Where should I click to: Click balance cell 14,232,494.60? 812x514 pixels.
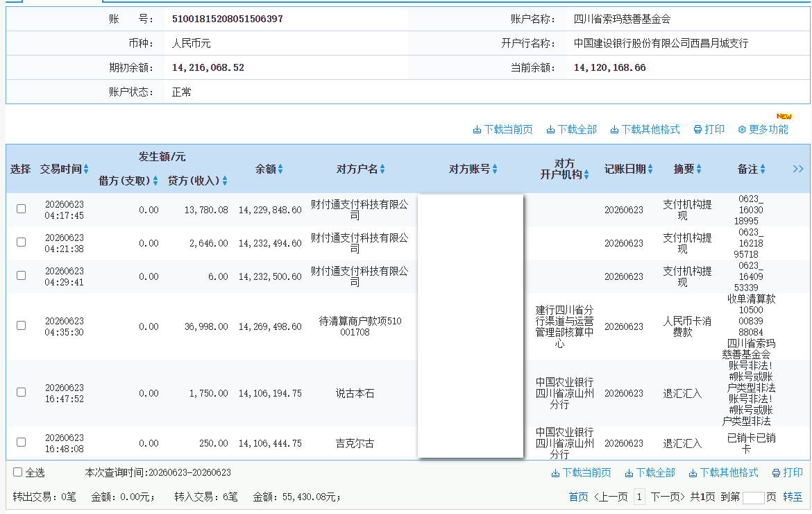coord(270,243)
